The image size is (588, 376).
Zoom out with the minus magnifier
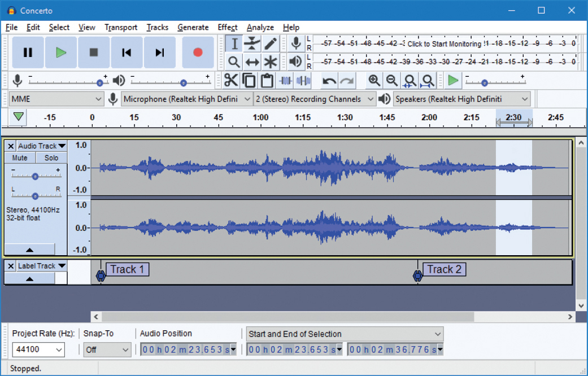coord(392,81)
